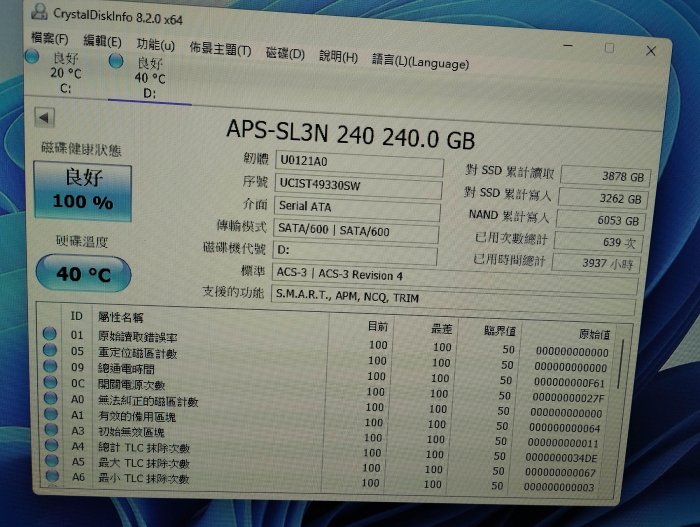Click status circle for attribute 05
The height and width of the screenshot is (527, 700).
tap(50, 351)
